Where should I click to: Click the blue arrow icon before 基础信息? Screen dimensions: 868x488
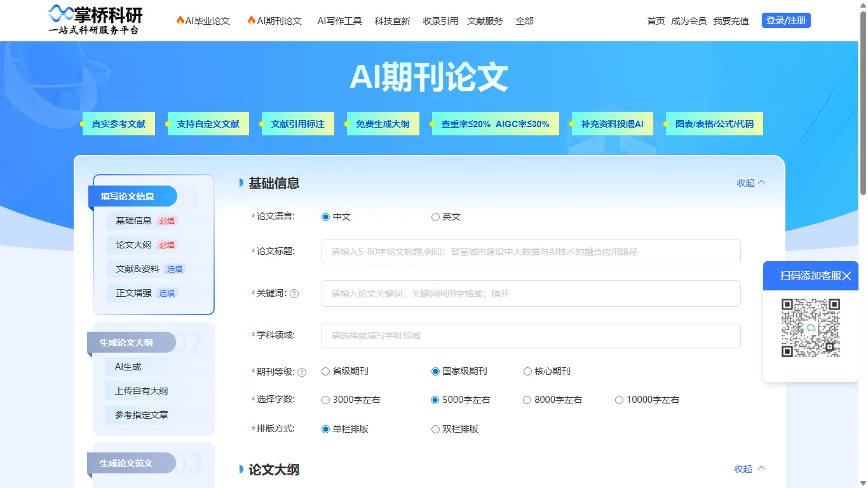(242, 183)
